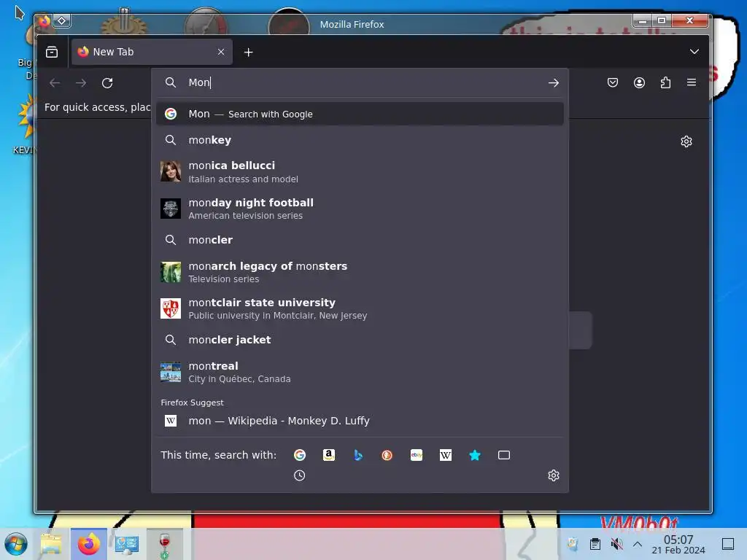The height and width of the screenshot is (560, 747).
Task: Choose montclair state university suggestion
Action: tap(360, 308)
